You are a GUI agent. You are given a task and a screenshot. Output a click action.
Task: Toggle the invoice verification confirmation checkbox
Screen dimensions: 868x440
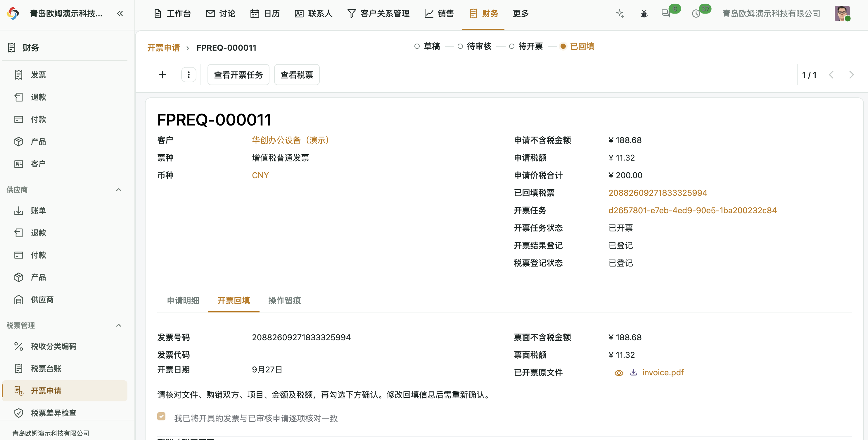(161, 416)
